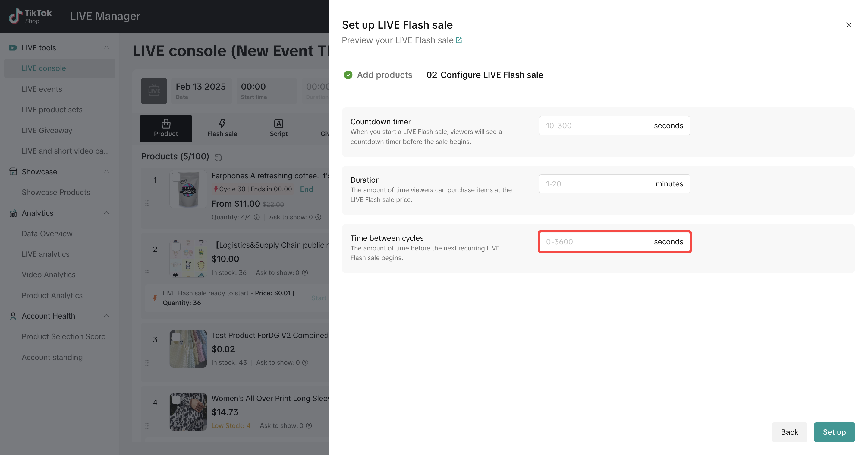Collapse the Showcase sidebar section
868x455 pixels.
tap(106, 171)
